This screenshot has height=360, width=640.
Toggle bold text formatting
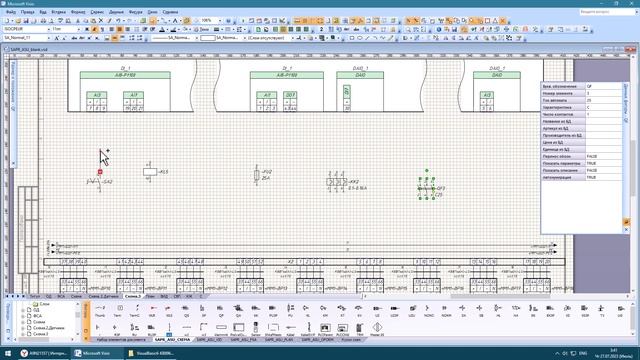pyautogui.click(x=87, y=29)
